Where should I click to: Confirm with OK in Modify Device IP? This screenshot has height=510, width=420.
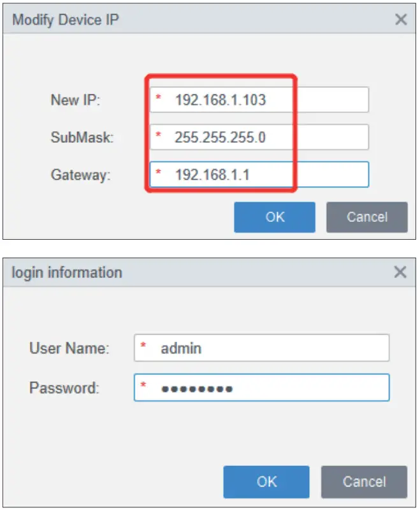coord(275,217)
